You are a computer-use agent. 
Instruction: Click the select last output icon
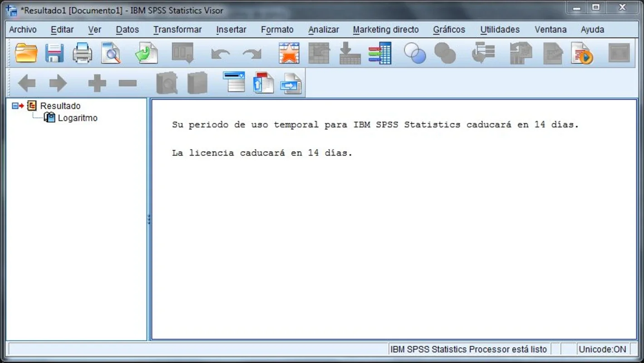tap(483, 53)
